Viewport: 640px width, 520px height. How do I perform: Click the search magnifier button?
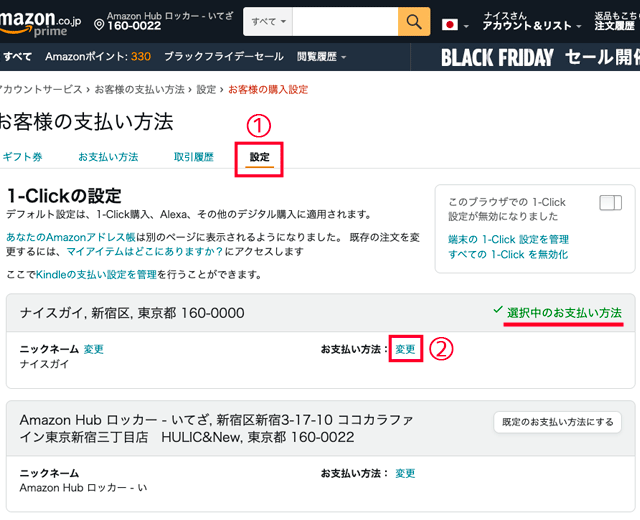(x=414, y=22)
